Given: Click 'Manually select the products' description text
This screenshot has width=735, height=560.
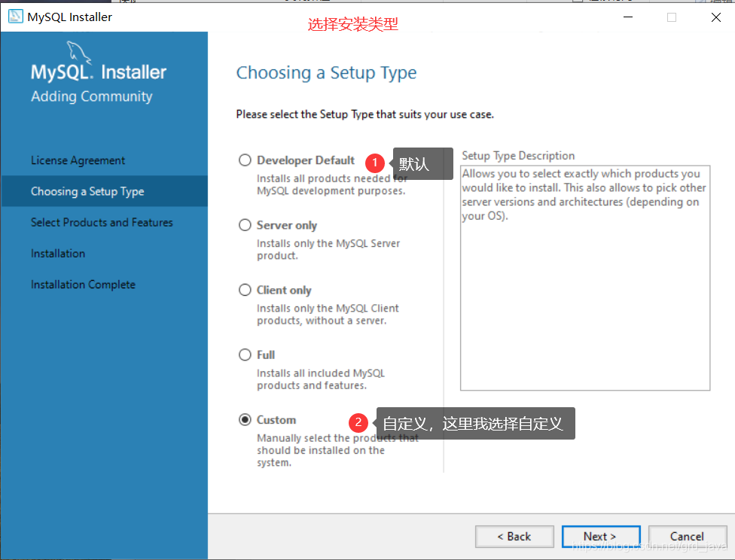Looking at the screenshot, I should (x=337, y=450).
